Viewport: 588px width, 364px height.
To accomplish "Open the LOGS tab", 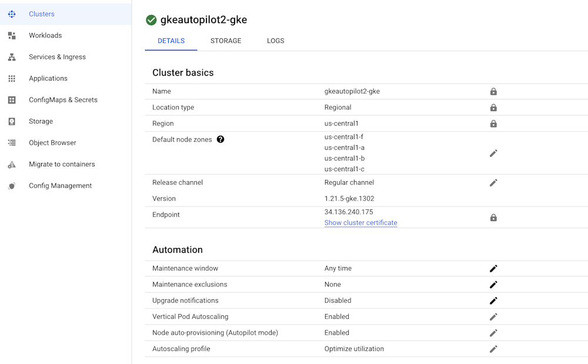I will tap(275, 41).
